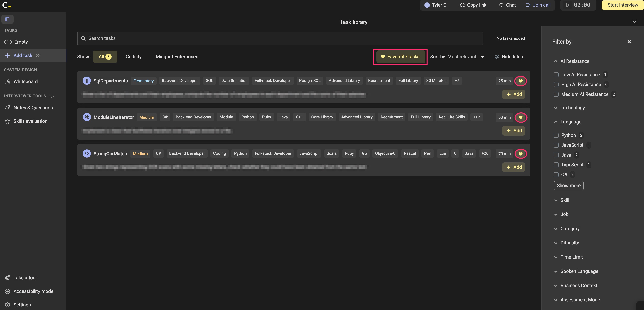Viewport: 644px width, 310px height.
Task: Collapse the sidebar with the panel icon
Action: point(7,19)
